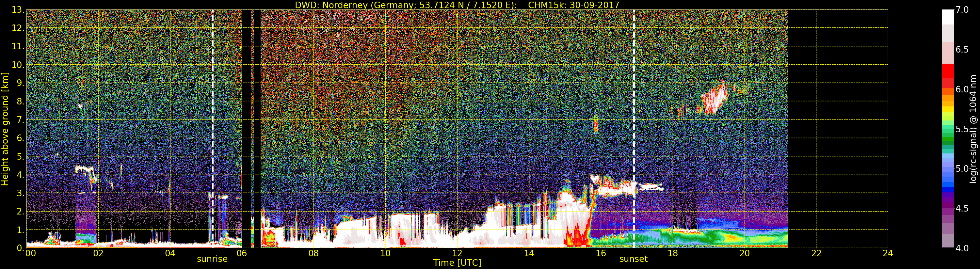The width and height of the screenshot is (980, 269).
Task: Click the colorbar tick value '5.0'
Action: tap(962, 169)
